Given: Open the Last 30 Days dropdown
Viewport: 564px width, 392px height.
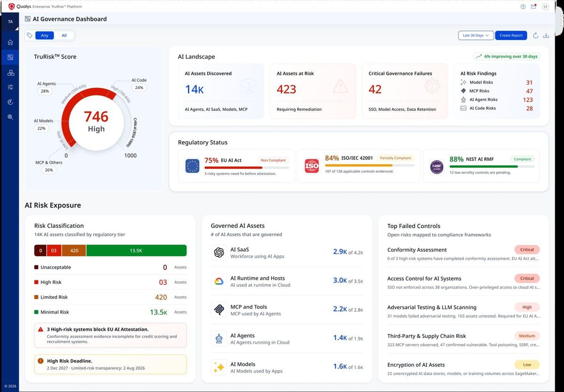Looking at the screenshot, I should point(476,35).
